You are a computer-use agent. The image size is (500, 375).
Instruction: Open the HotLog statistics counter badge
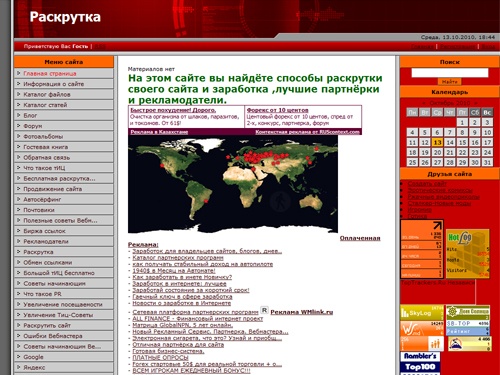point(468,254)
